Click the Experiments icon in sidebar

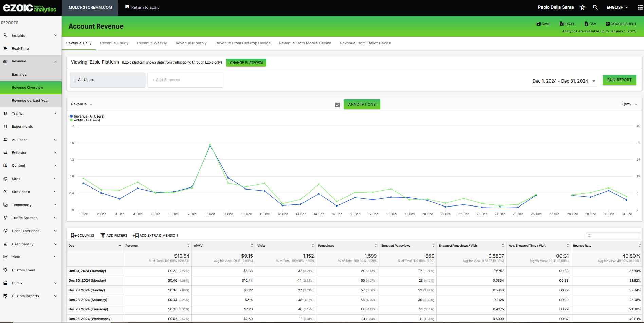coord(5,126)
